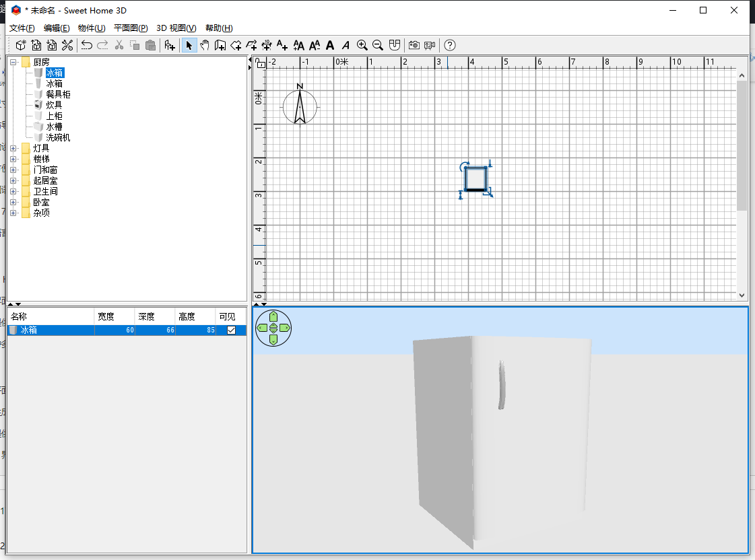Open the Preferences tools icon

[x=67, y=45]
